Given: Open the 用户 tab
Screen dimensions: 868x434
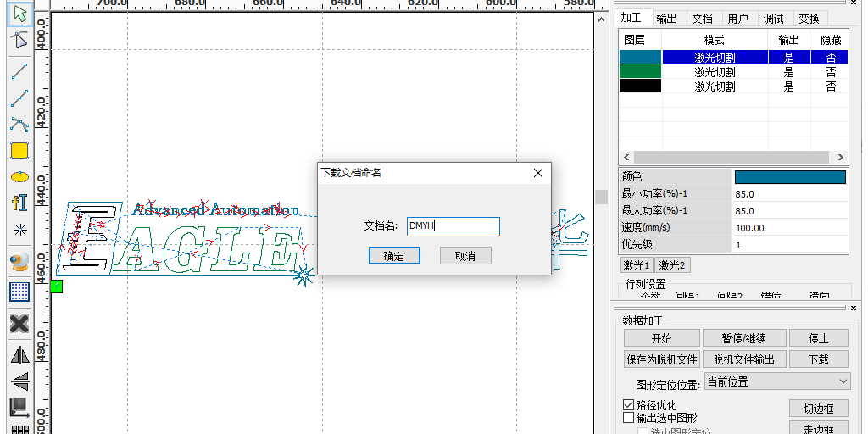Looking at the screenshot, I should pyautogui.click(x=738, y=19).
